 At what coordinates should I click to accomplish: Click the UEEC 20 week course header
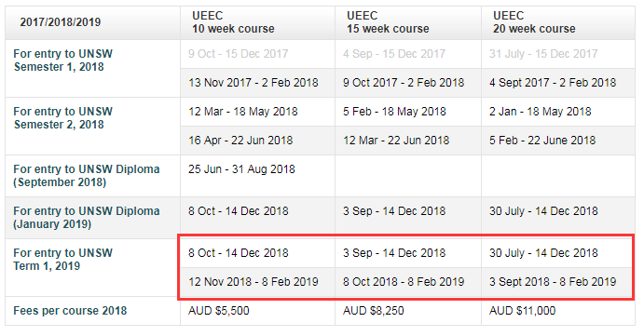tap(534, 22)
